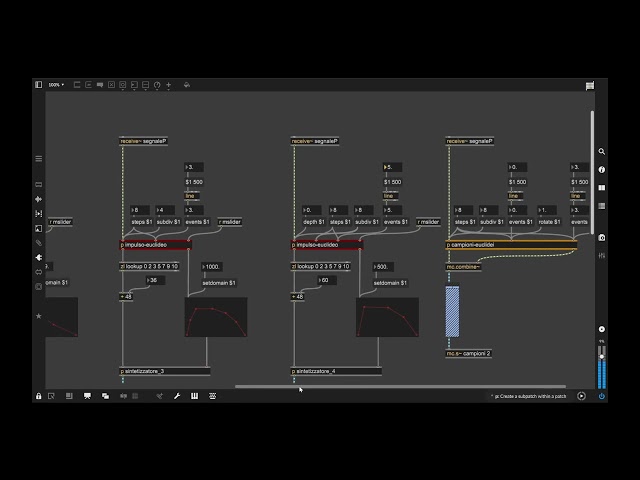
Task: Click the number box showing 500.
Action: click(383, 267)
